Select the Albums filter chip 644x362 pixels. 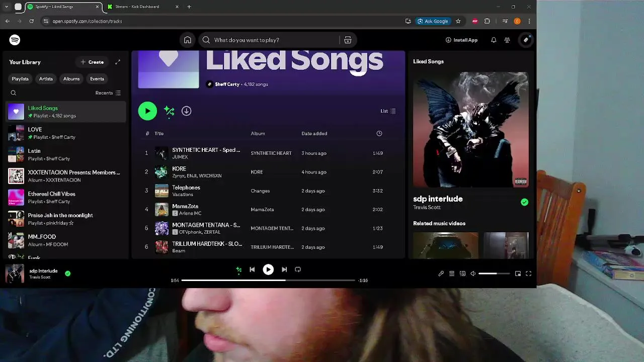[x=71, y=79]
